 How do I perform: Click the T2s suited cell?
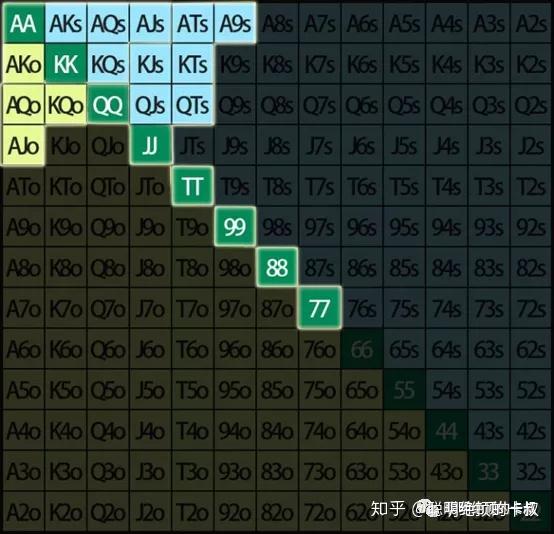pyautogui.click(x=531, y=186)
